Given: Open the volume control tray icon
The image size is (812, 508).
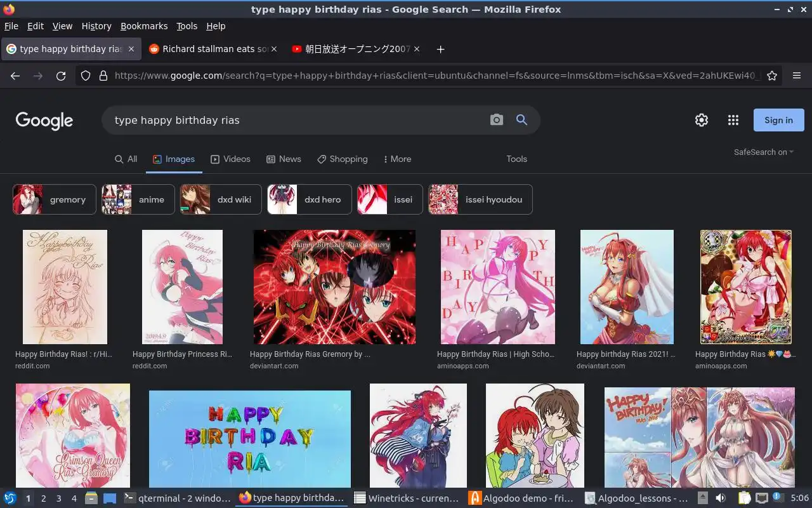Looking at the screenshot, I should [x=720, y=498].
